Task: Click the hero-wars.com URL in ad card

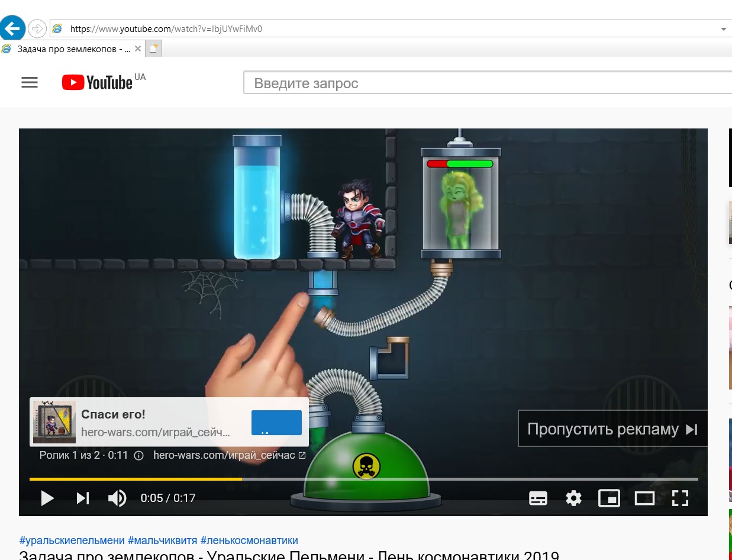Action: point(156,432)
